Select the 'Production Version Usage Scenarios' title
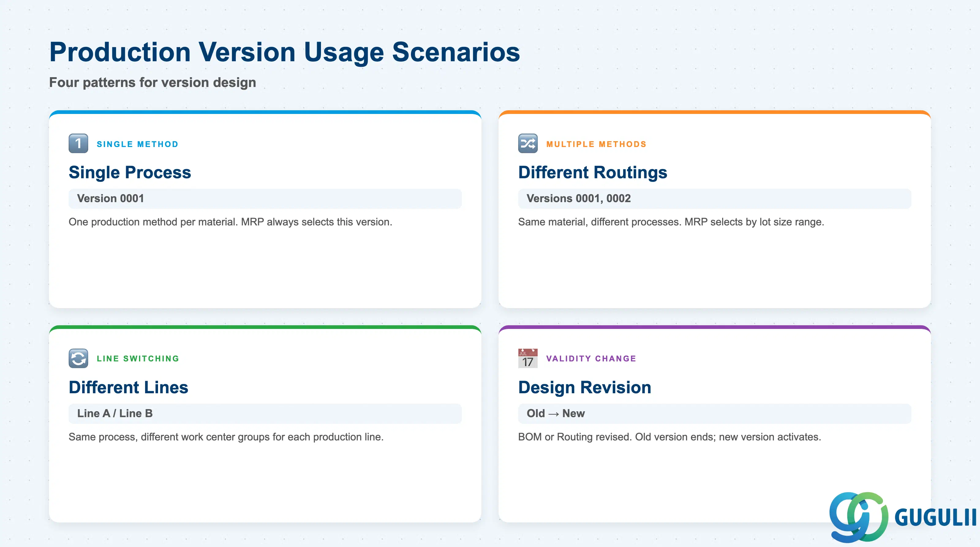The width and height of the screenshot is (980, 547). [x=285, y=52]
